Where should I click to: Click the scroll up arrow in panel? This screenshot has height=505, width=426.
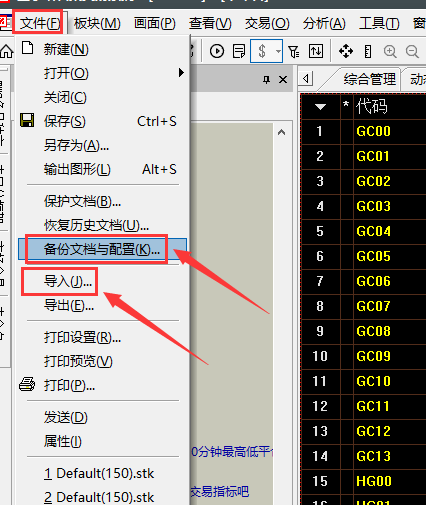pyautogui.click(x=282, y=132)
